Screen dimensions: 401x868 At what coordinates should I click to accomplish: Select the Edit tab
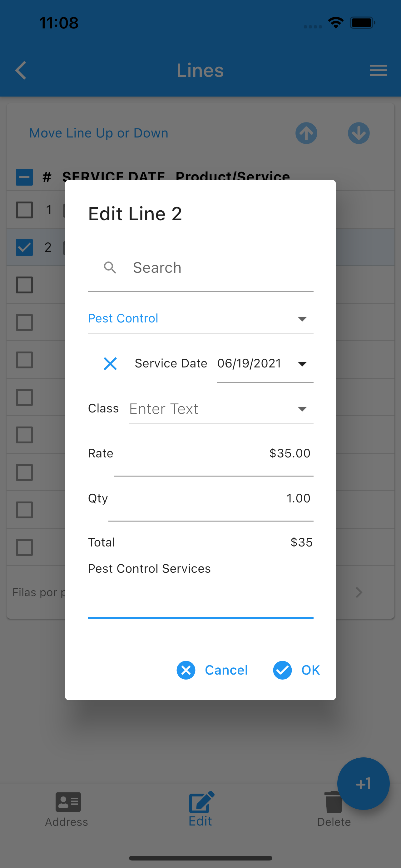201,809
